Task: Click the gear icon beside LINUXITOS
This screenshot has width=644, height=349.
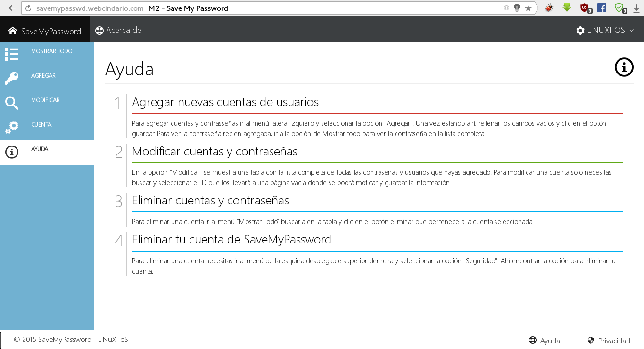Action: click(x=580, y=31)
